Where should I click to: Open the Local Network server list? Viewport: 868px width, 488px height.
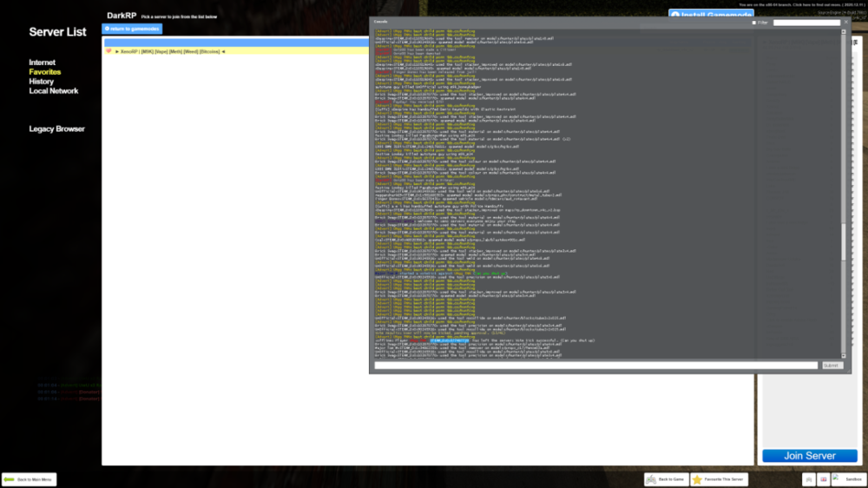[54, 91]
